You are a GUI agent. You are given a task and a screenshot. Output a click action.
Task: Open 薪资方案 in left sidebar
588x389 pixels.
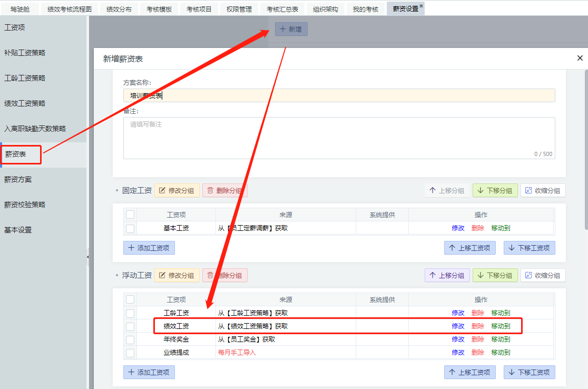click(x=18, y=179)
